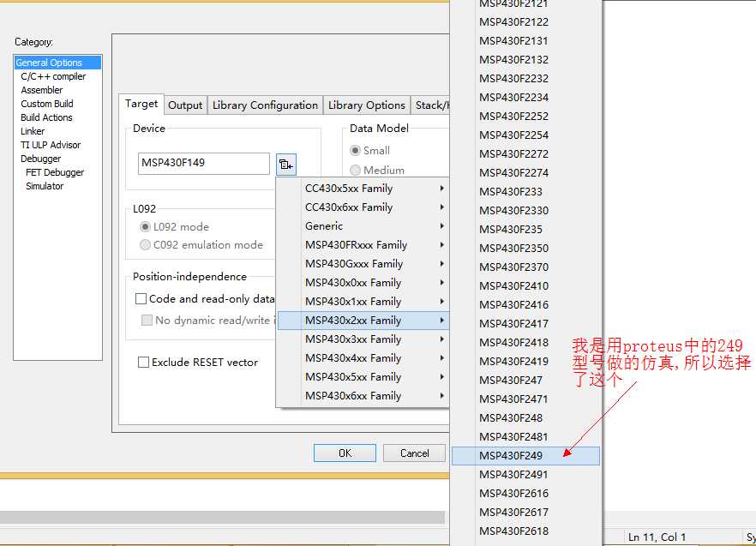Select C092 emulation mode radio button
The height and width of the screenshot is (546, 756).
(145, 244)
